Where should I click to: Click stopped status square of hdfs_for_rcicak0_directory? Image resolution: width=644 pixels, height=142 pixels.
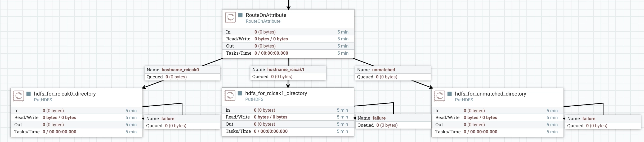coord(29,94)
